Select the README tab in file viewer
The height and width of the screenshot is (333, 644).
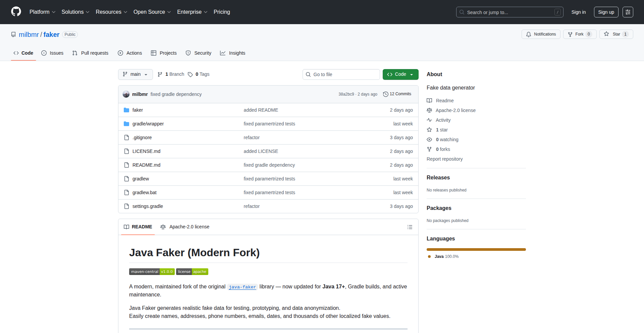pyautogui.click(x=138, y=227)
